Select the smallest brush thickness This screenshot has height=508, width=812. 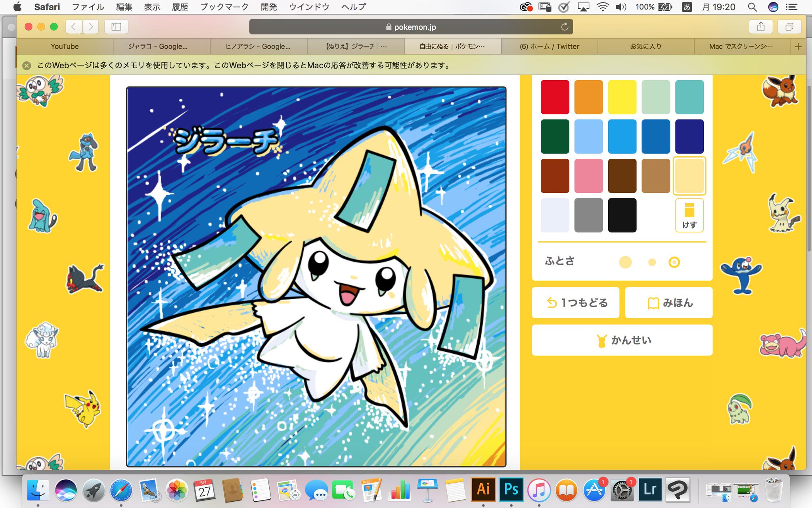674,262
